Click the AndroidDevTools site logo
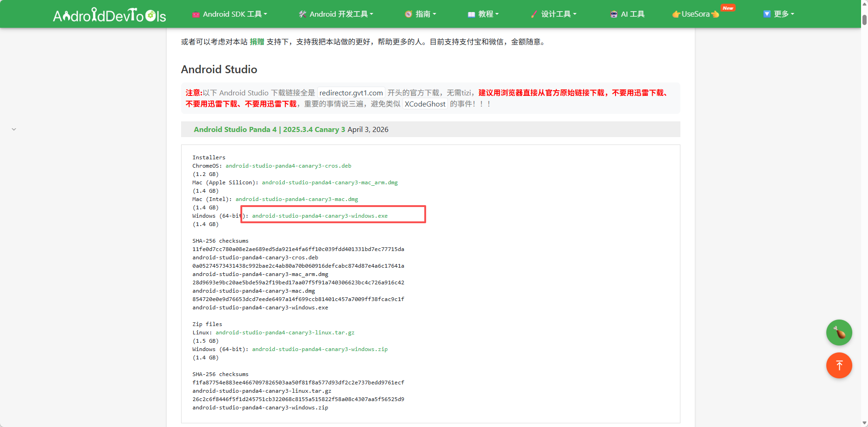The height and width of the screenshot is (427, 868). tap(109, 15)
